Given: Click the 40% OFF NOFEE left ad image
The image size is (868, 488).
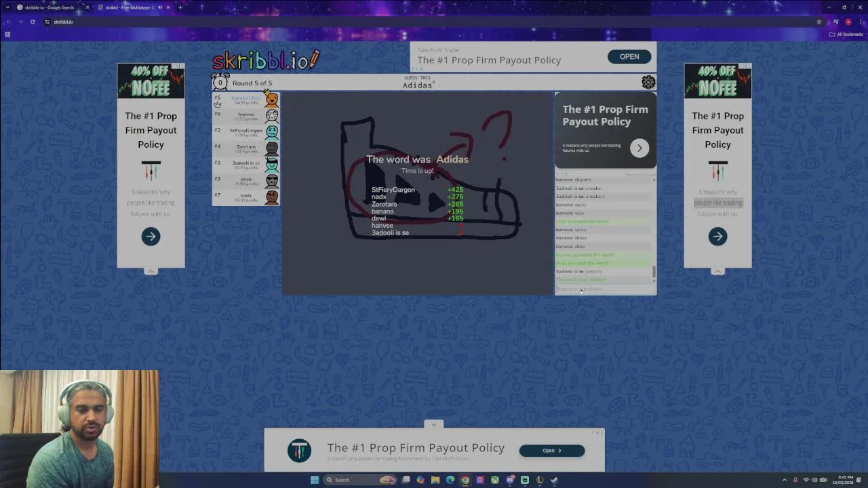Looking at the screenshot, I should tap(151, 81).
